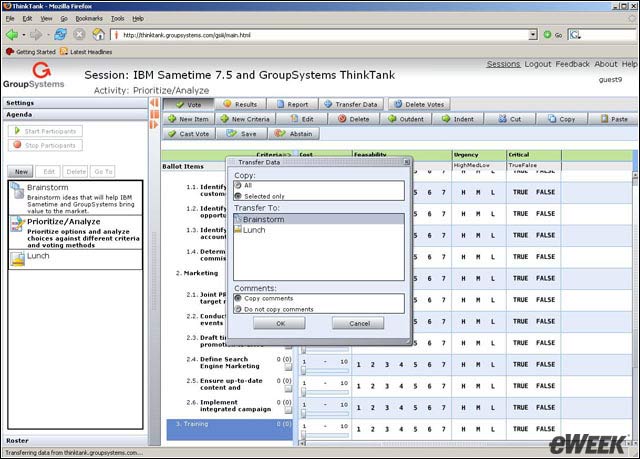
Task: Select the Selected only radio option
Action: coord(238,196)
